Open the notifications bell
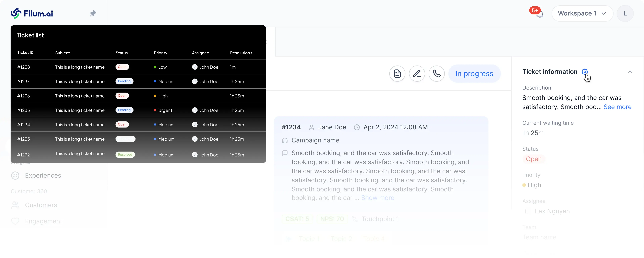644x258 pixels. (x=540, y=14)
